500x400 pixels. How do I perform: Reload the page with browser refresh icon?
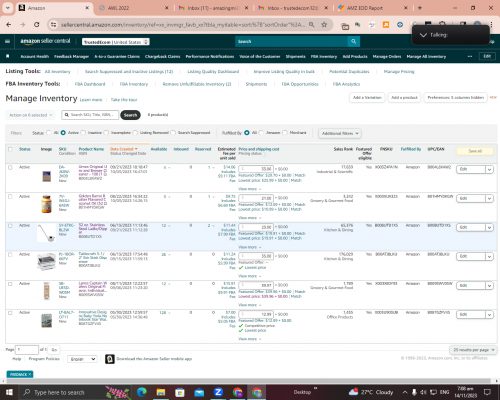click(37, 24)
